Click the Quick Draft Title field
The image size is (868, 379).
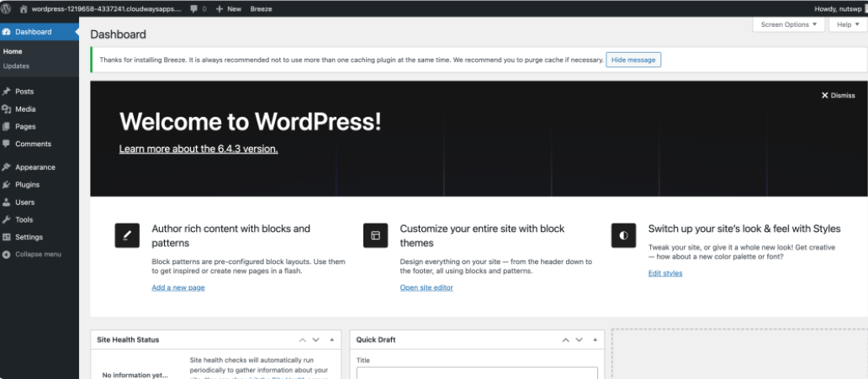coord(477,373)
